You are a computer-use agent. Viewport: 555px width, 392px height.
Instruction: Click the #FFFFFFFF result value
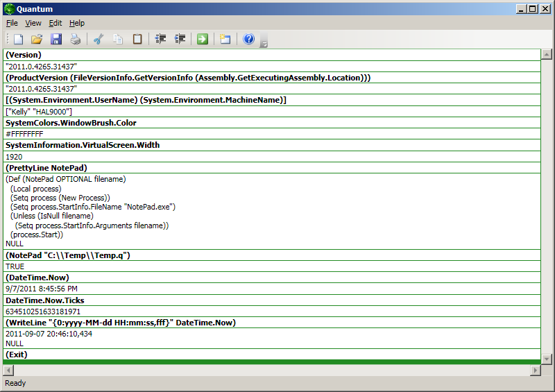[x=24, y=134]
